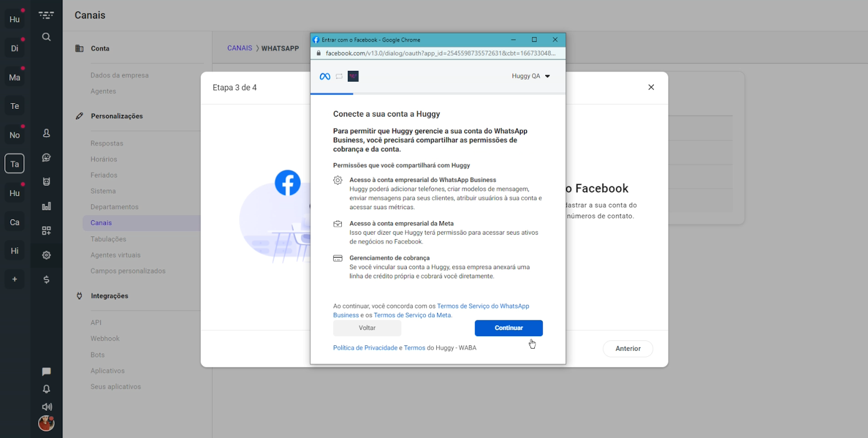Open the Bots integration page
868x438 pixels.
pos(98,355)
